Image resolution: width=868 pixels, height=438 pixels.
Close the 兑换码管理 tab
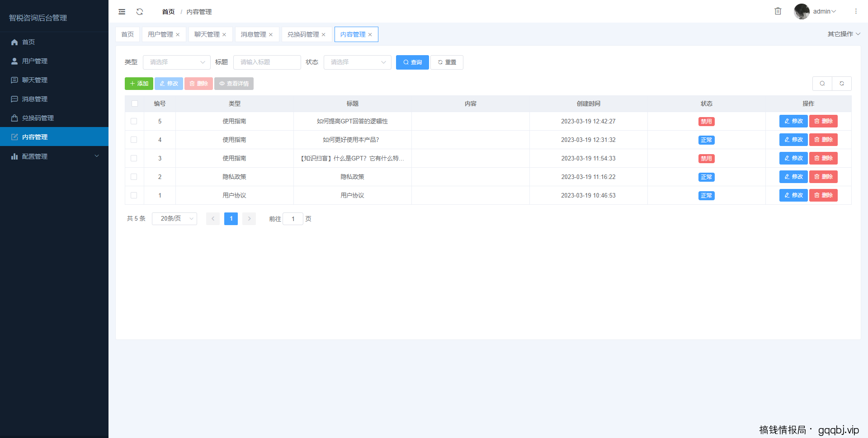tap(324, 34)
